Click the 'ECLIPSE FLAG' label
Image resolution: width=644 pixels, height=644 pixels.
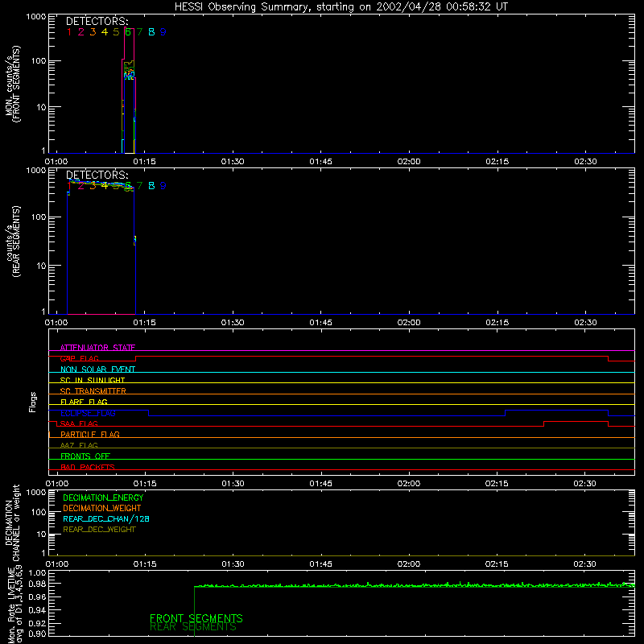[88, 413]
